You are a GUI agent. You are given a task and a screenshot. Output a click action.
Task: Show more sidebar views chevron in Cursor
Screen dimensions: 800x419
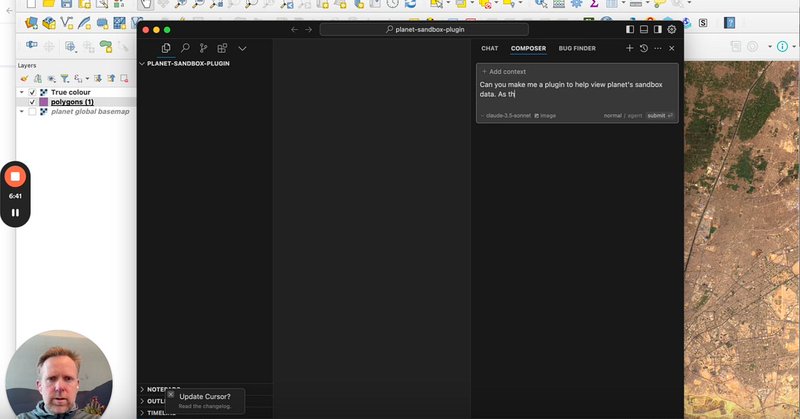pos(242,48)
